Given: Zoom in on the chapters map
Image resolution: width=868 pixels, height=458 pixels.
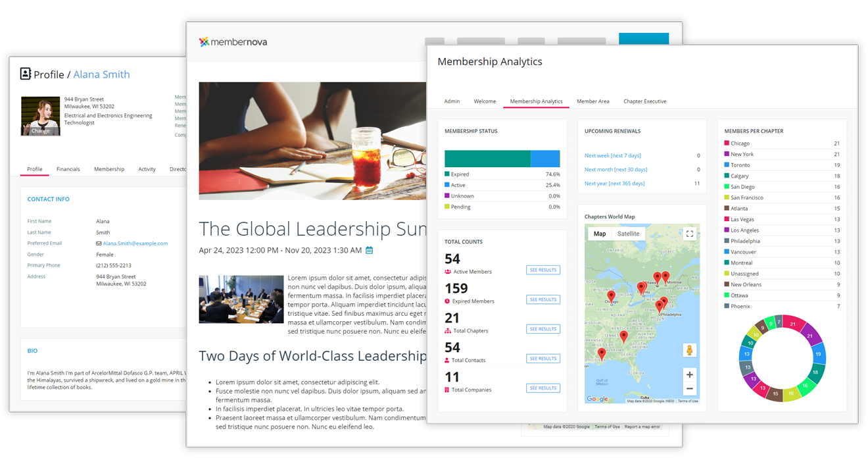Looking at the screenshot, I should coord(689,374).
